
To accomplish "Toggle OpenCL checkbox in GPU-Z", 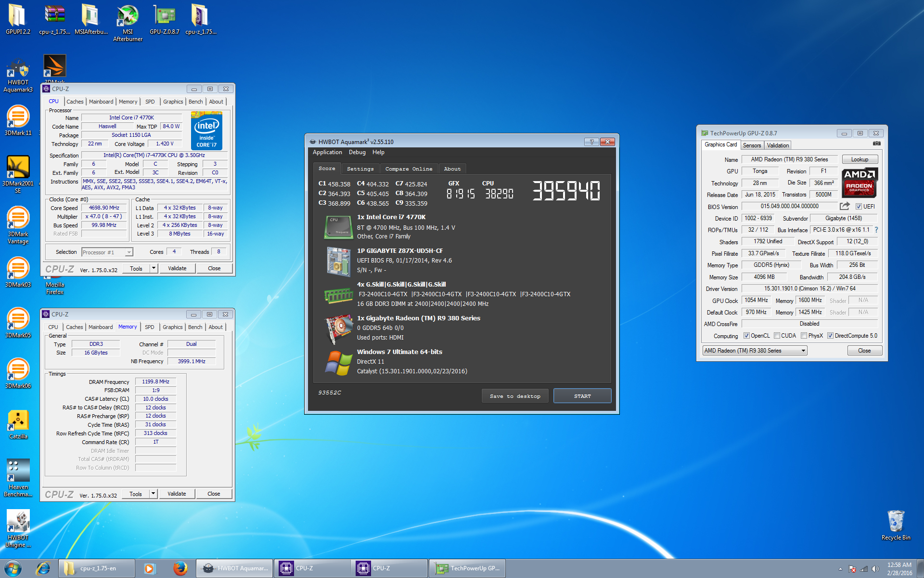I will (746, 336).
